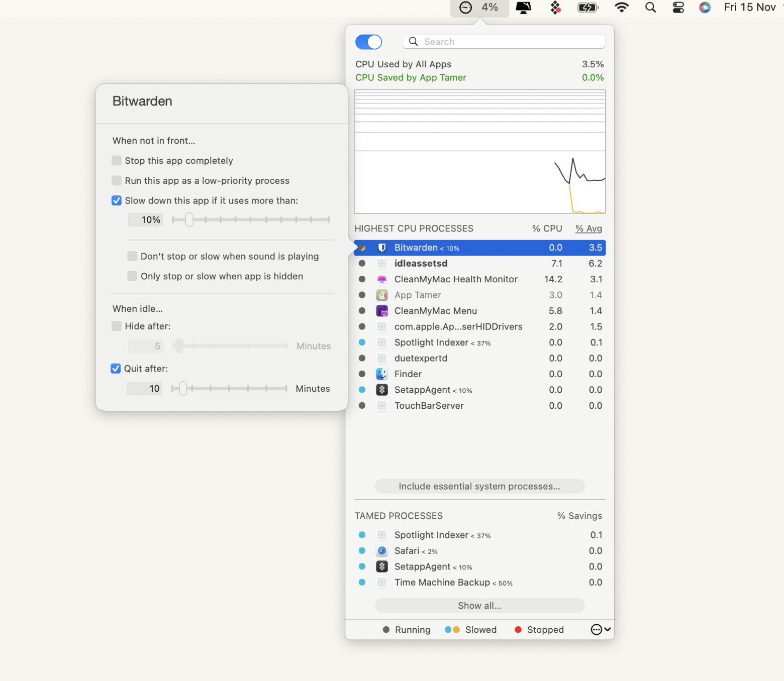Click the Finder icon in process list

tap(382, 374)
